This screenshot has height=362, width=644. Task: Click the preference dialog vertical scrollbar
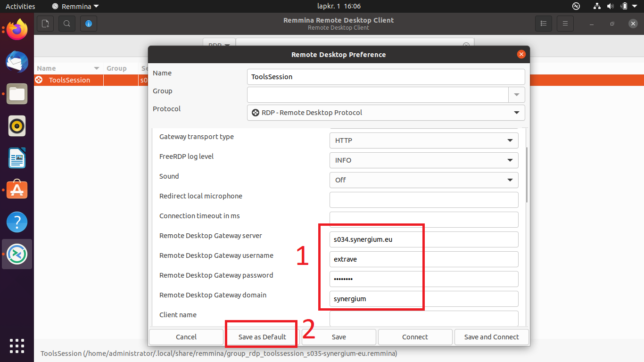pos(526,175)
